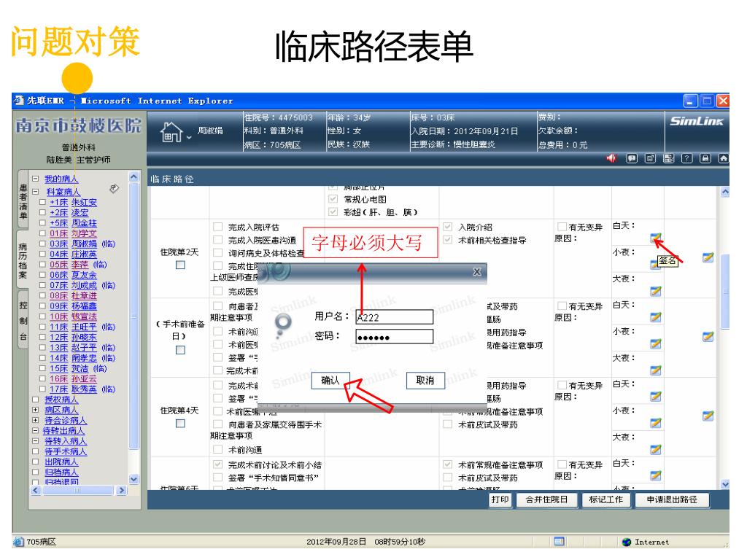
Task: Switch to 病历档案 vertical tab
Action: [x=23, y=260]
